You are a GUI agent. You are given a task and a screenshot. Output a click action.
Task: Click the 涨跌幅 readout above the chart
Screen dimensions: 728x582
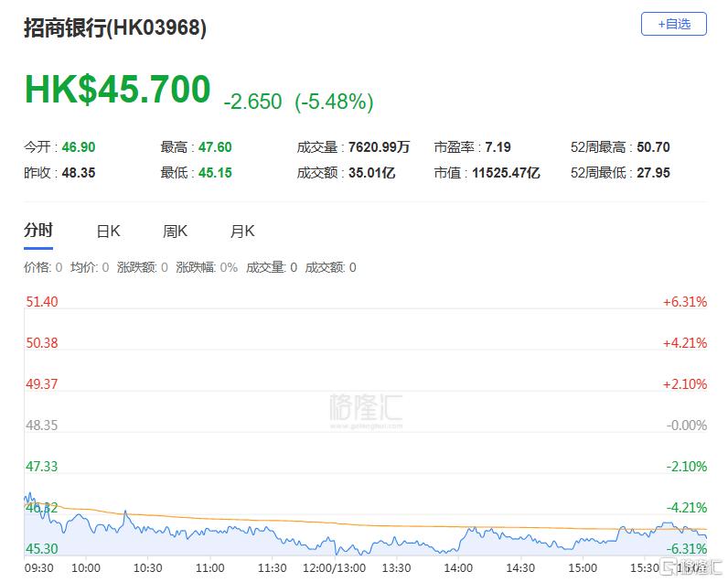pyautogui.click(x=207, y=267)
